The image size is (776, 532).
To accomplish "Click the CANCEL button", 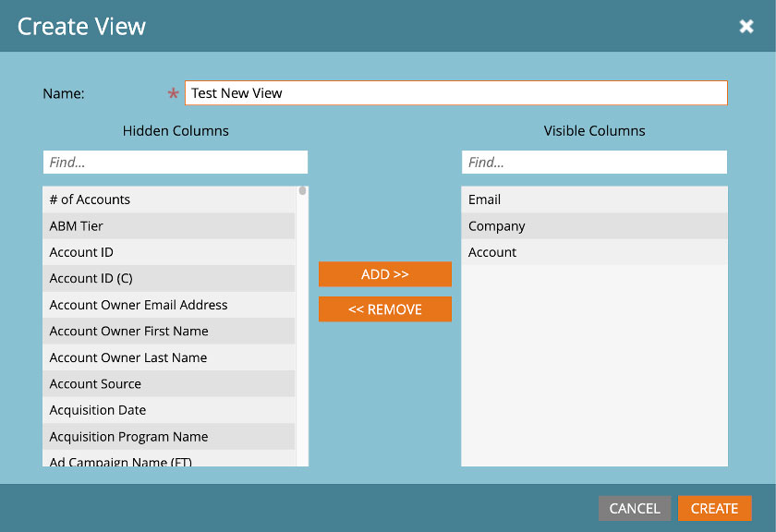I will [635, 508].
